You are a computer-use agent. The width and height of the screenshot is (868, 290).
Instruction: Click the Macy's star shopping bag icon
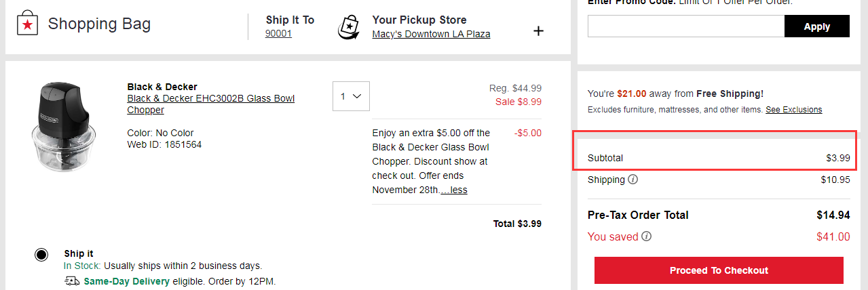(x=26, y=25)
